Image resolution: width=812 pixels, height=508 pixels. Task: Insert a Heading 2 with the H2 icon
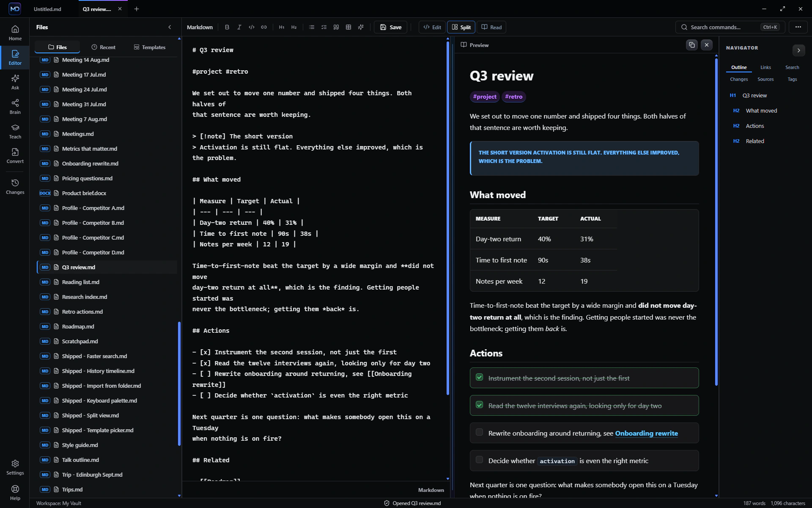[x=294, y=27]
